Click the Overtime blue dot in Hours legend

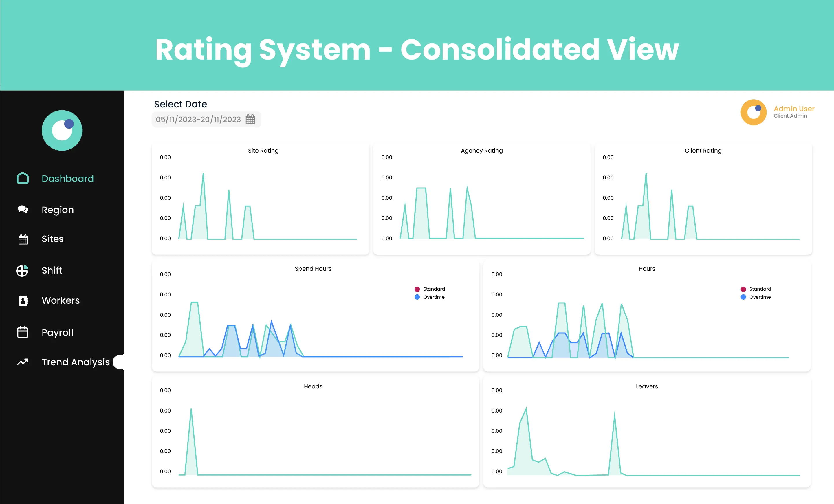point(743,297)
